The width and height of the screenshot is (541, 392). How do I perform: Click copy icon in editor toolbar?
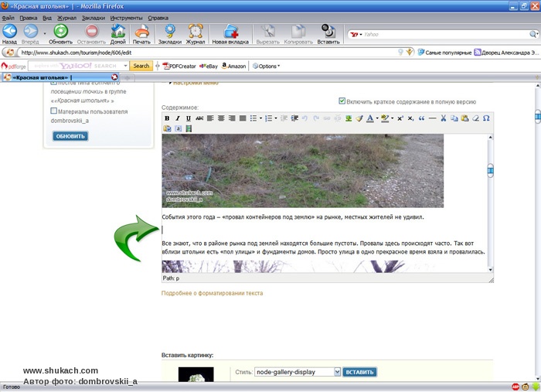coord(454,118)
